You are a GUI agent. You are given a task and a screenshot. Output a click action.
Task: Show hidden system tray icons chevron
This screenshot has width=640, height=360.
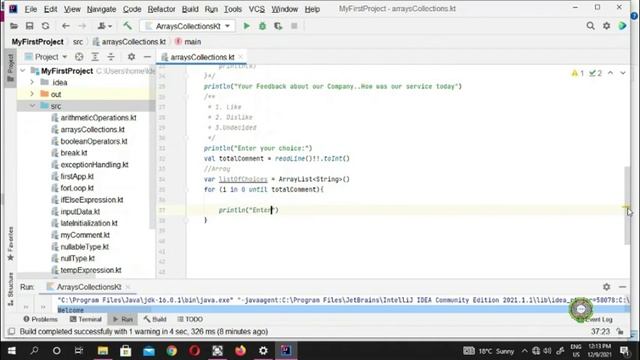pos(524,351)
